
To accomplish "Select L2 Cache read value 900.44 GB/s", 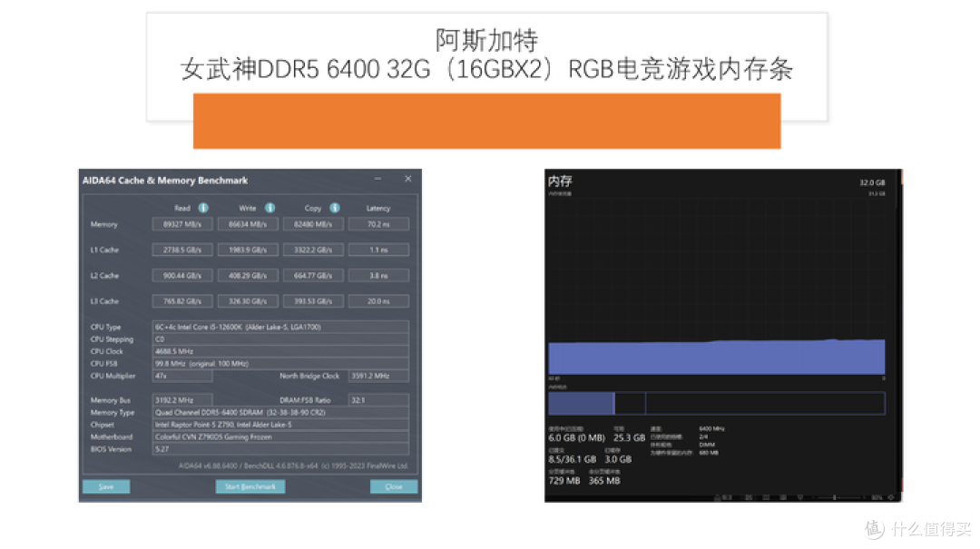I will 181,275.
